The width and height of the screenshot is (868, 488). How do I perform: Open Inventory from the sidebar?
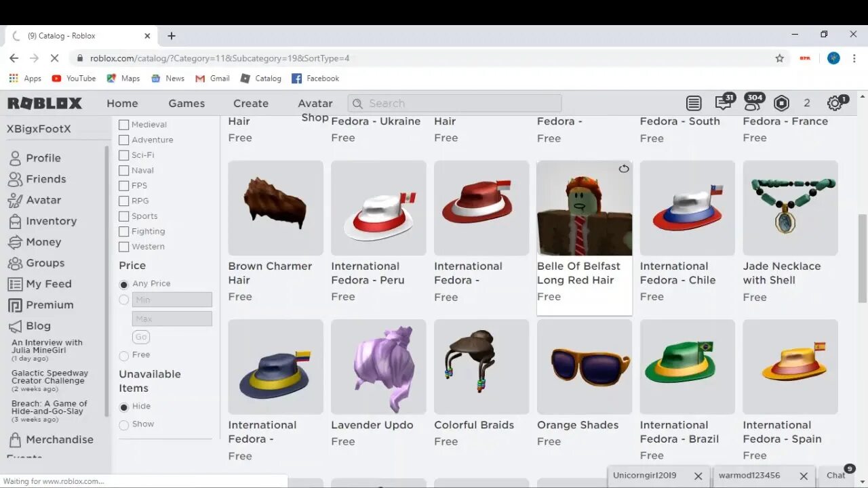(42, 221)
